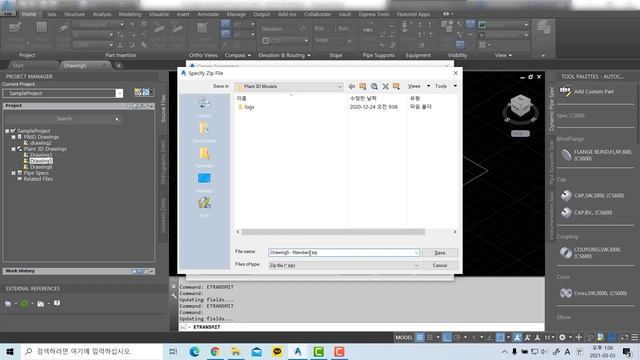Go up one folder level

click(362, 87)
